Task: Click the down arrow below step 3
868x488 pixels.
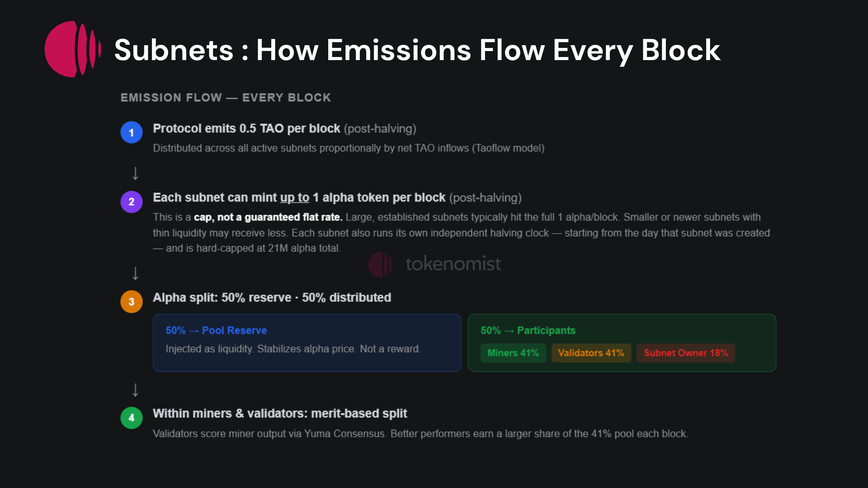Action: click(135, 389)
